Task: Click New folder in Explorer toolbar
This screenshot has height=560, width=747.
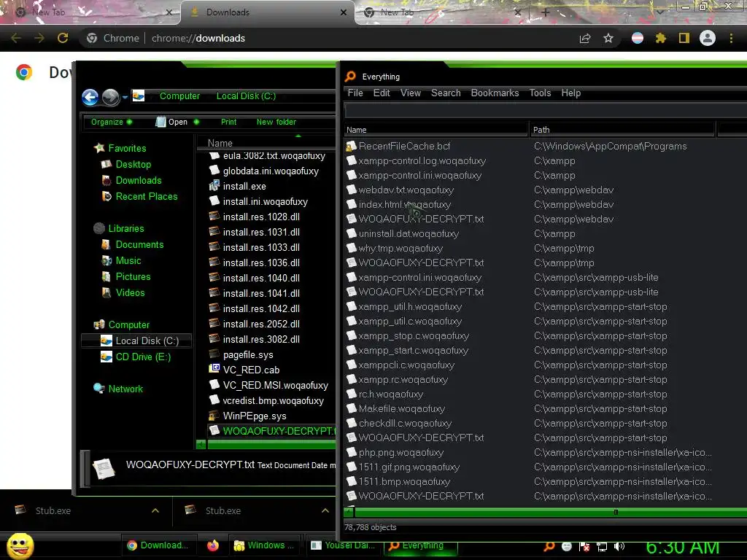Action: pos(276,122)
